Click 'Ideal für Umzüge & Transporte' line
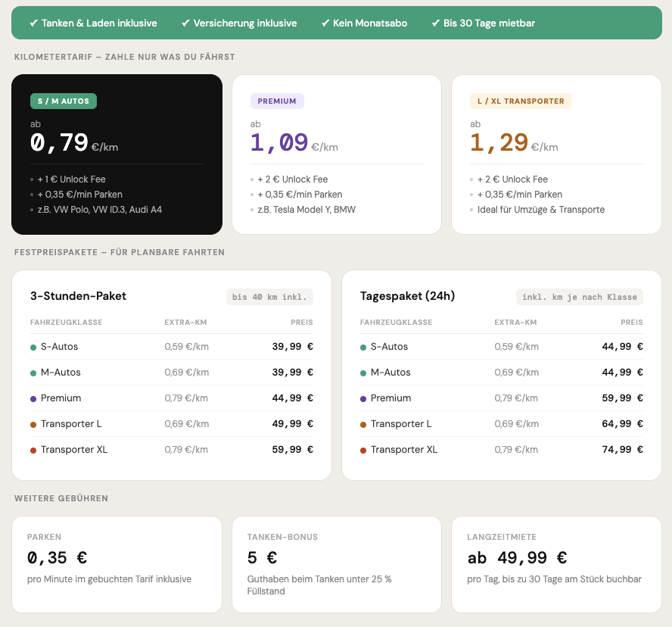 [x=541, y=210]
